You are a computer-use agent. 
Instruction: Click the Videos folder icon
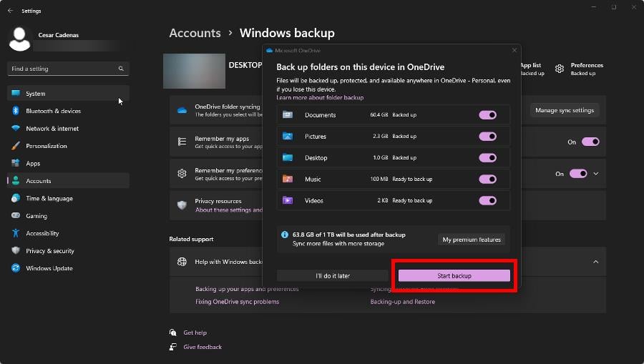click(x=288, y=201)
